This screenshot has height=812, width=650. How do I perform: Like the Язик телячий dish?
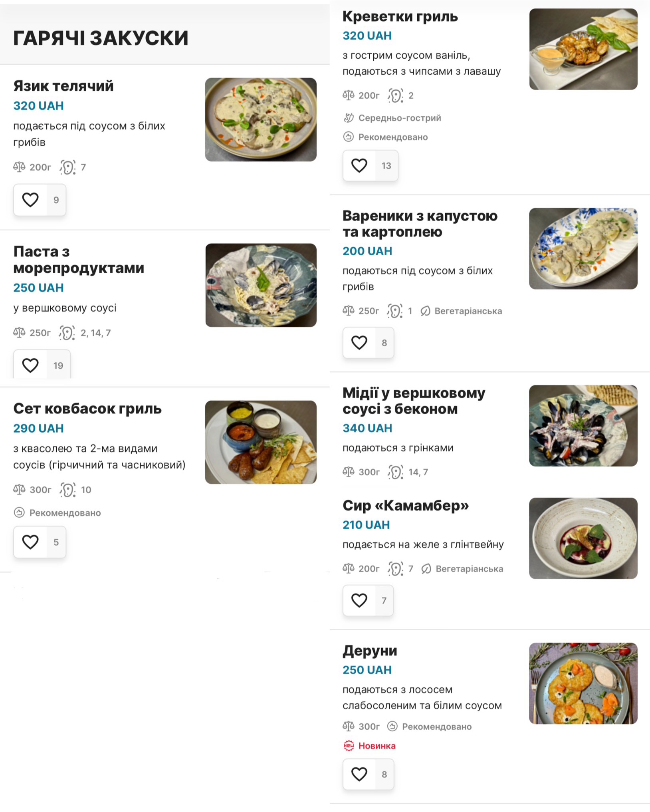pos(30,200)
